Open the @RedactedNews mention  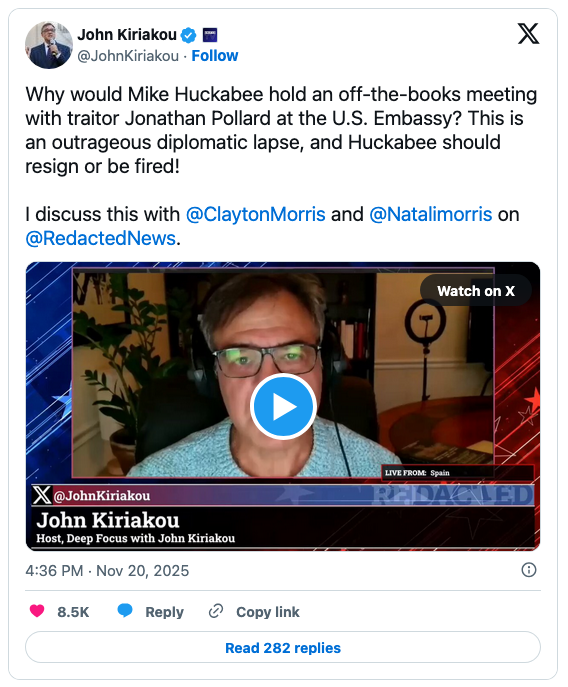[100, 238]
